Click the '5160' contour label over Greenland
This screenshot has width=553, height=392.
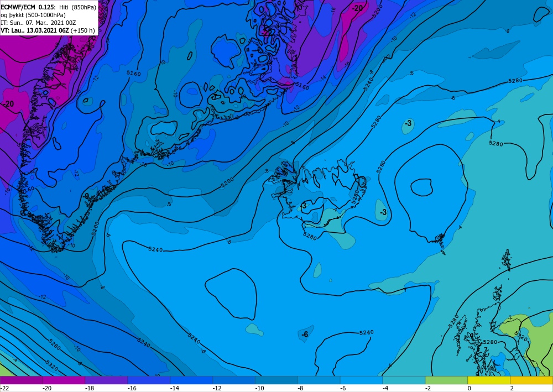[x=134, y=74]
